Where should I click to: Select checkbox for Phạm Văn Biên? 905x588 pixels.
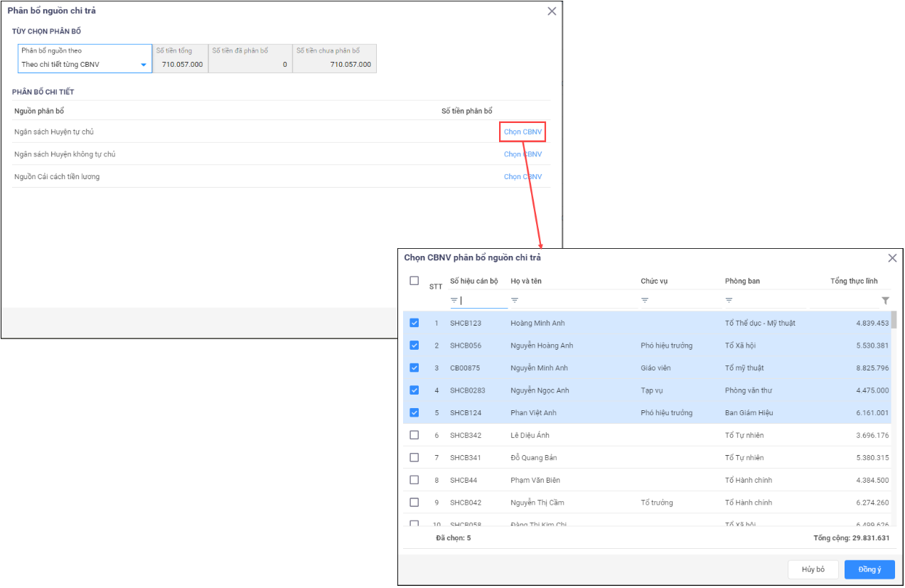tap(414, 480)
